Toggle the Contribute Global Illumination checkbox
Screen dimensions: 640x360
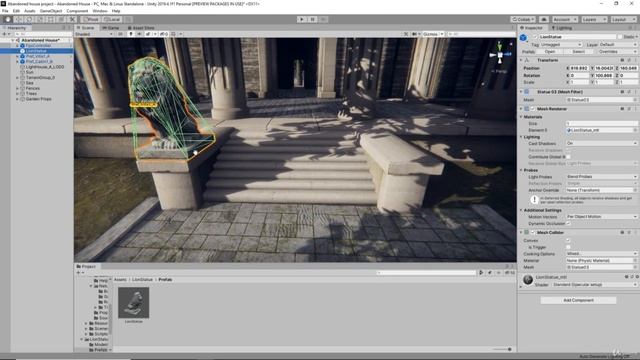pyautogui.click(x=568, y=157)
